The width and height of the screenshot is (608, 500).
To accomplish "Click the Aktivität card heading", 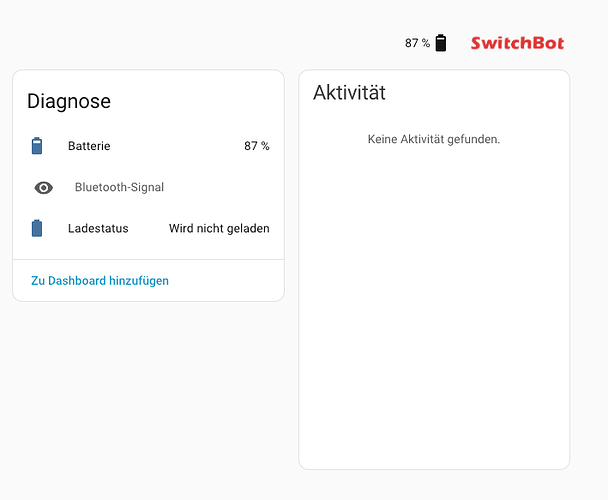I will point(349,93).
